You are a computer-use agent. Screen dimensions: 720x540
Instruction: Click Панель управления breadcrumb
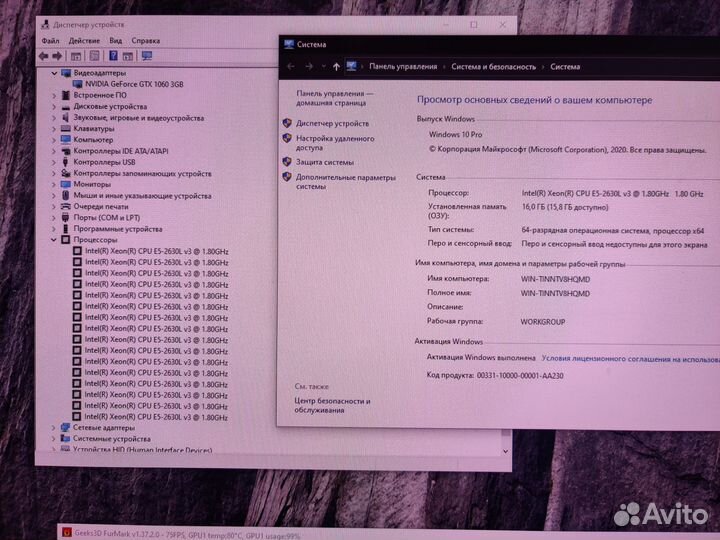point(403,67)
